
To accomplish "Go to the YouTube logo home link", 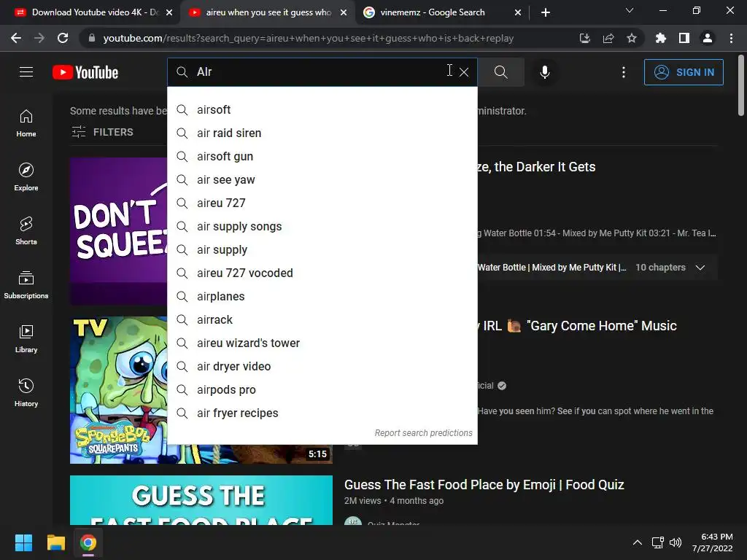I will 85,72.
